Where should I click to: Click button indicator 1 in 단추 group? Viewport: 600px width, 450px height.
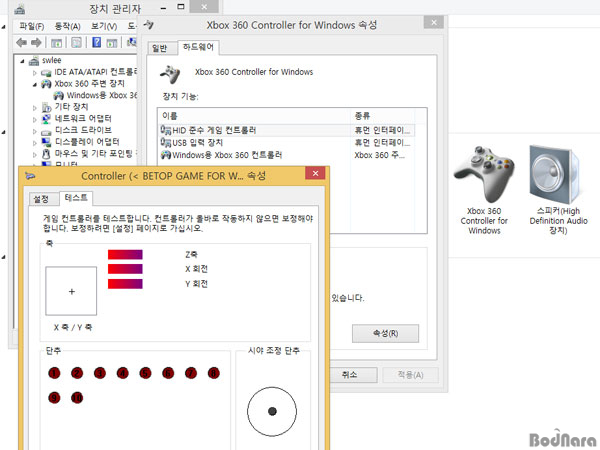[54, 373]
